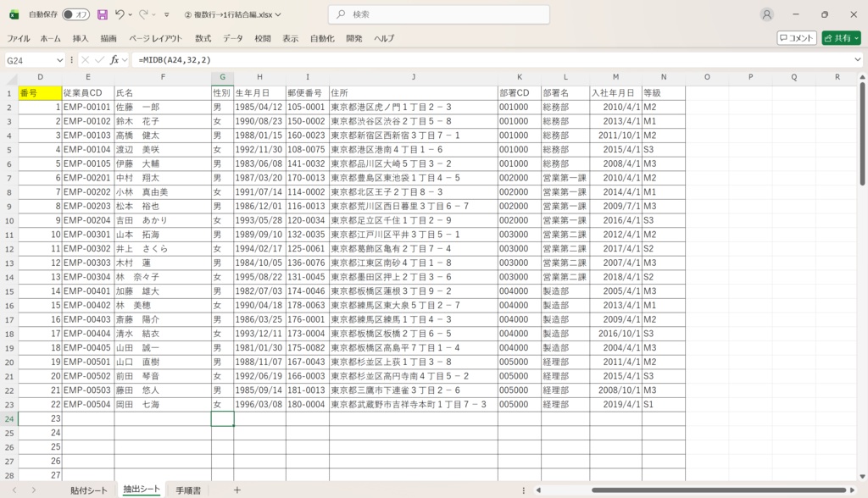
Task: Switch to the 表示 tab
Action: click(x=290, y=38)
